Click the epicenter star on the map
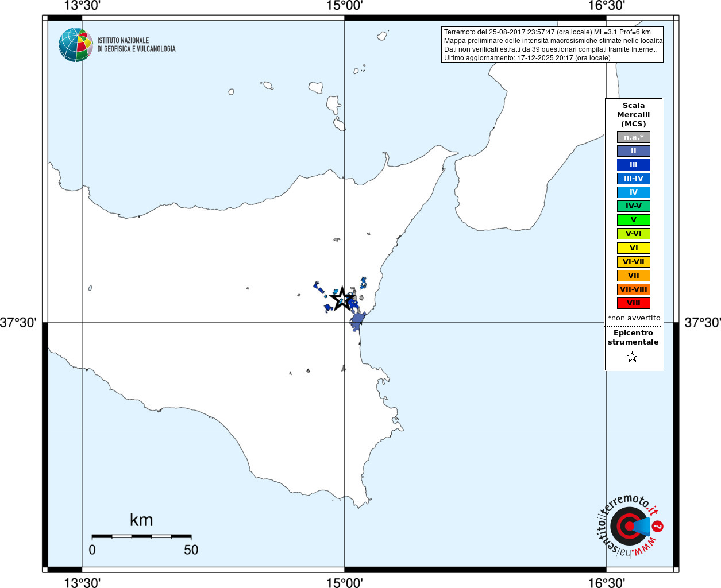This screenshot has width=721, height=588. 342,298
